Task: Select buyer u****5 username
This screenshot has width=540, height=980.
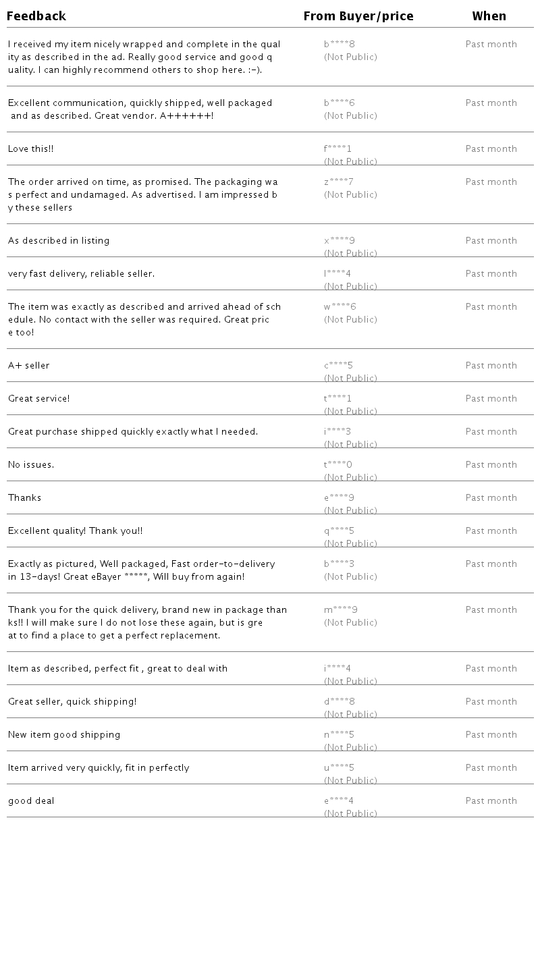Action: pos(340,768)
